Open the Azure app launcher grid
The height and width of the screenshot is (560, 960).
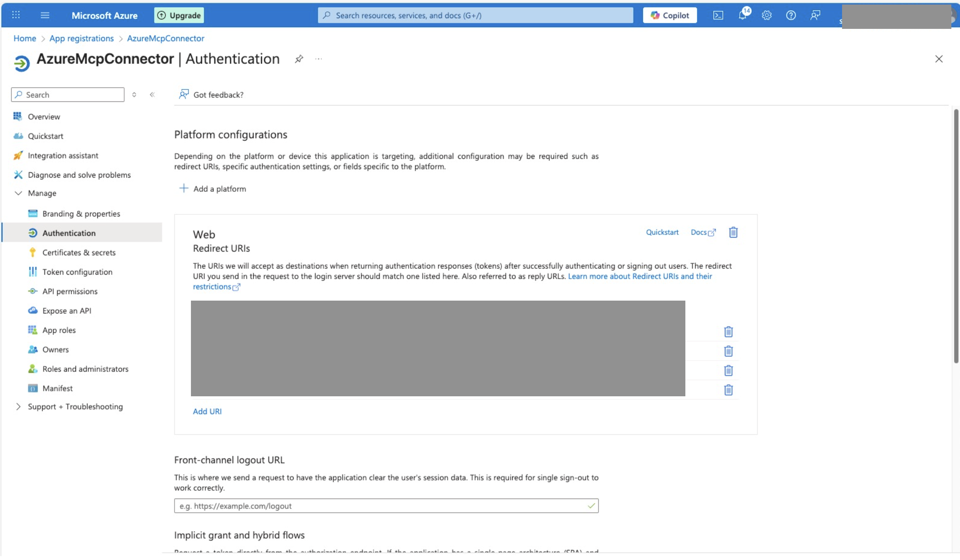16,15
